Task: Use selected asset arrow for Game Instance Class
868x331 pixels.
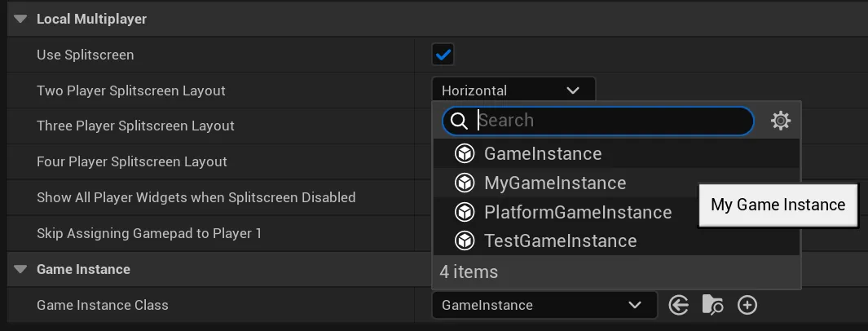Action: (x=678, y=305)
